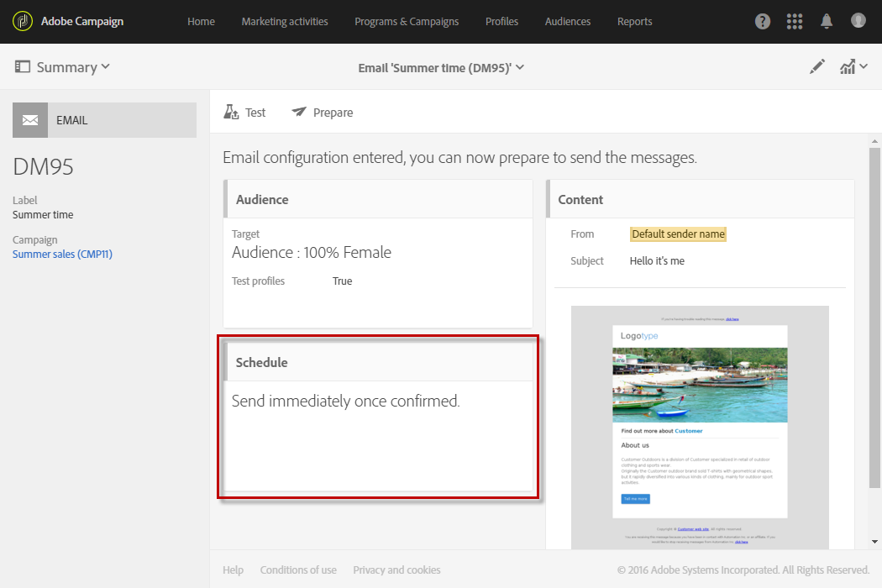Click the pencil edit properties icon
Viewport: 882px width, 588px height.
816,67
